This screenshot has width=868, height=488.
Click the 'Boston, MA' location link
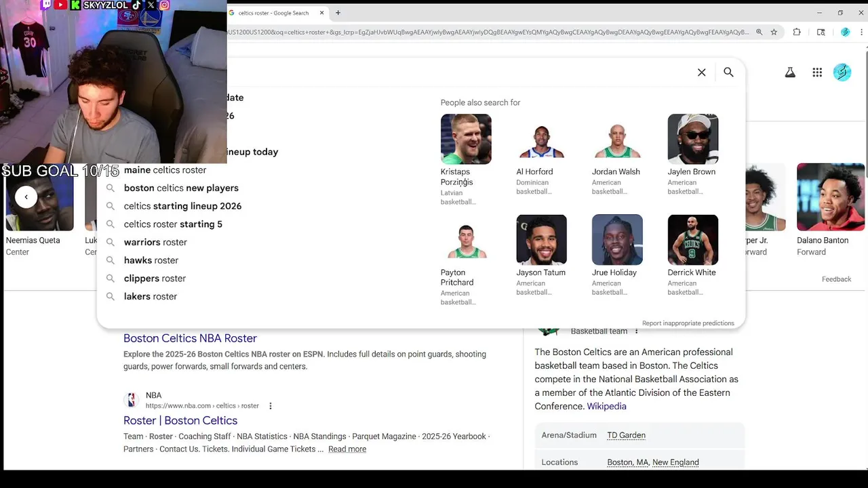627,462
